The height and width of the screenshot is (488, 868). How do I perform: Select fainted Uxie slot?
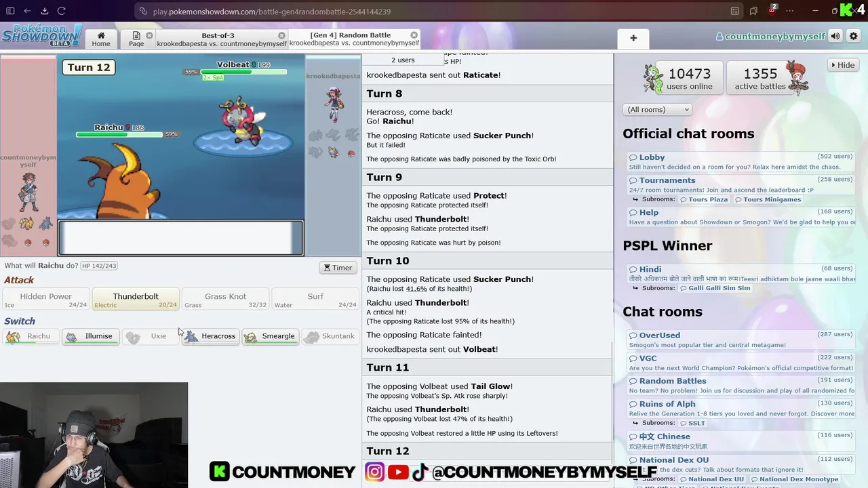[x=150, y=336]
